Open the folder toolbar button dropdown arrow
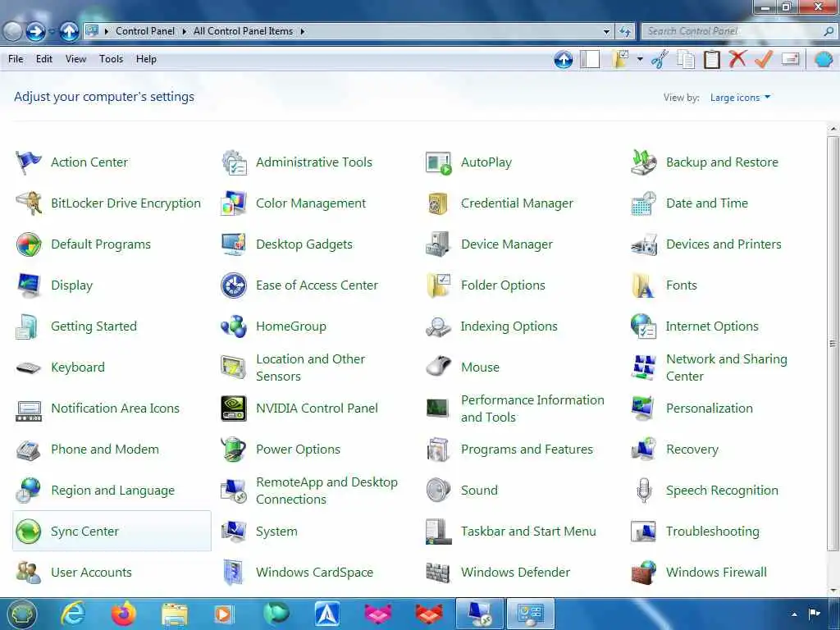The height and width of the screenshot is (630, 840). tap(640, 59)
